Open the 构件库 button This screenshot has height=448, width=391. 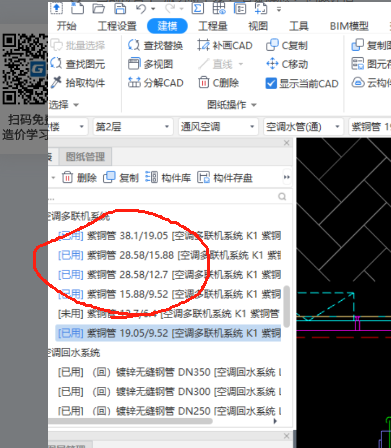[x=168, y=178]
